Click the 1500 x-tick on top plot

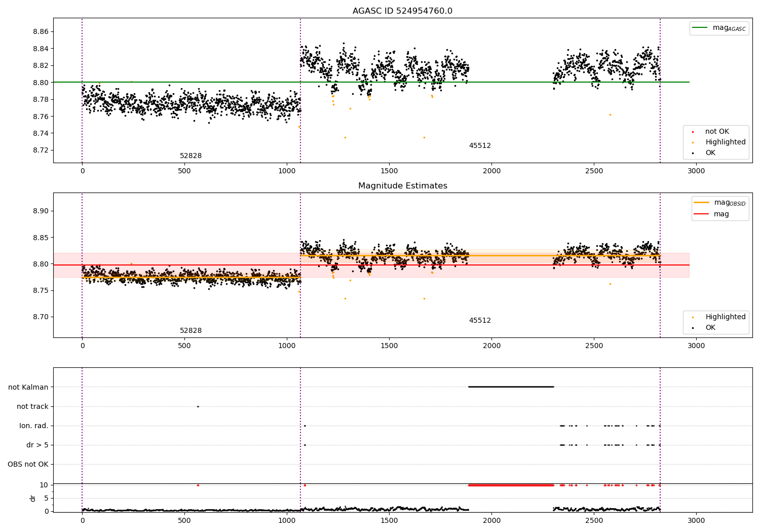click(x=389, y=171)
